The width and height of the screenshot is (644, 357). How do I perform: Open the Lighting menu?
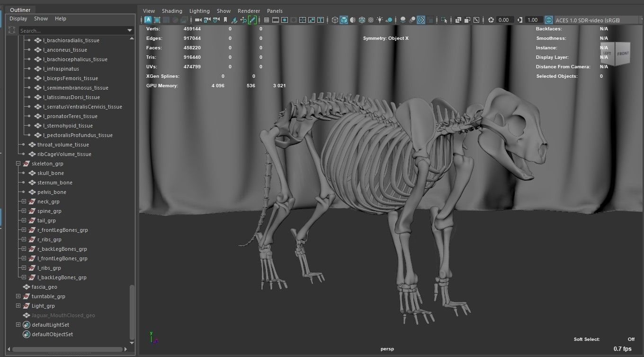pos(199,11)
